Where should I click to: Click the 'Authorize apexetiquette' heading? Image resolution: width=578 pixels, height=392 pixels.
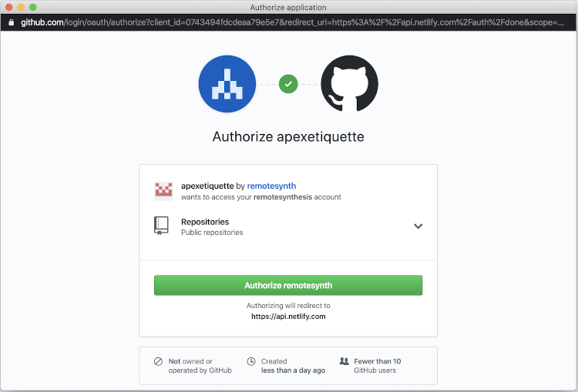(288, 136)
